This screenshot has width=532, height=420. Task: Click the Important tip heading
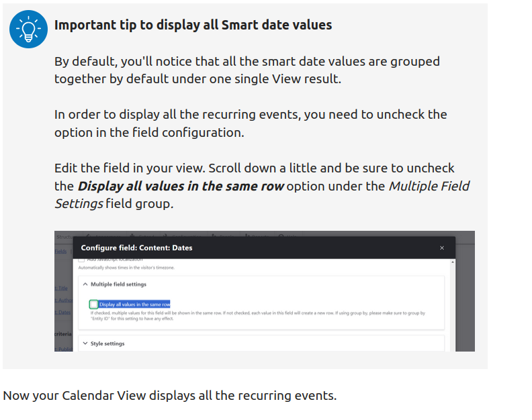(193, 25)
